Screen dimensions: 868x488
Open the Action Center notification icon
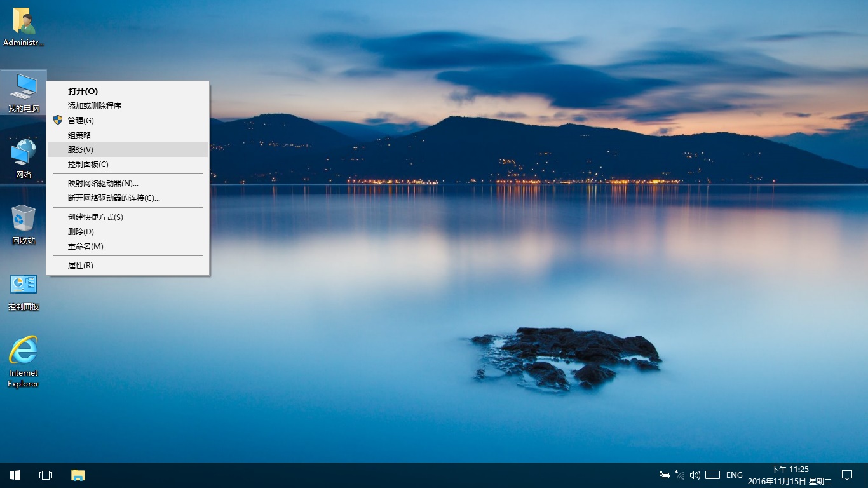click(847, 475)
